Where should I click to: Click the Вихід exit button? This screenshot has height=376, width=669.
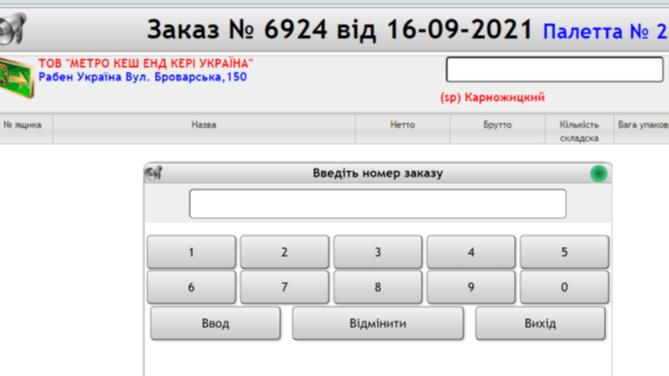coord(540,323)
